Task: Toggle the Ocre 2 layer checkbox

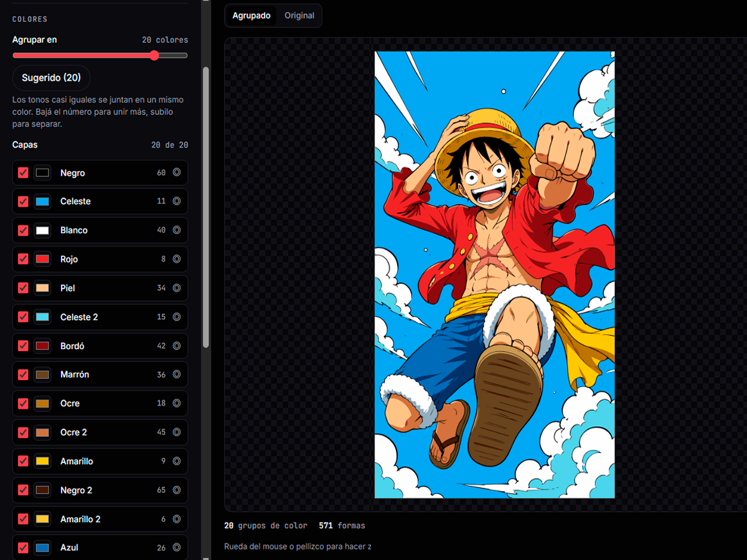Action: coord(23,432)
